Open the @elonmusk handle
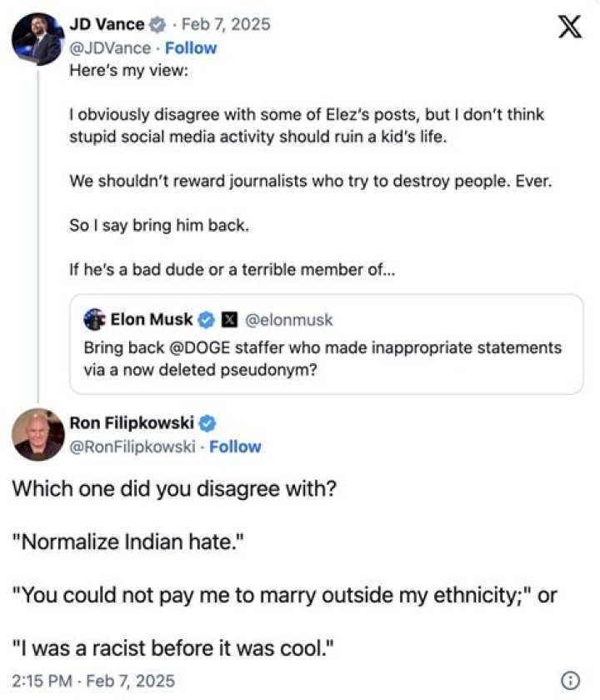Screen dimensions: 600x700 (x=288, y=319)
